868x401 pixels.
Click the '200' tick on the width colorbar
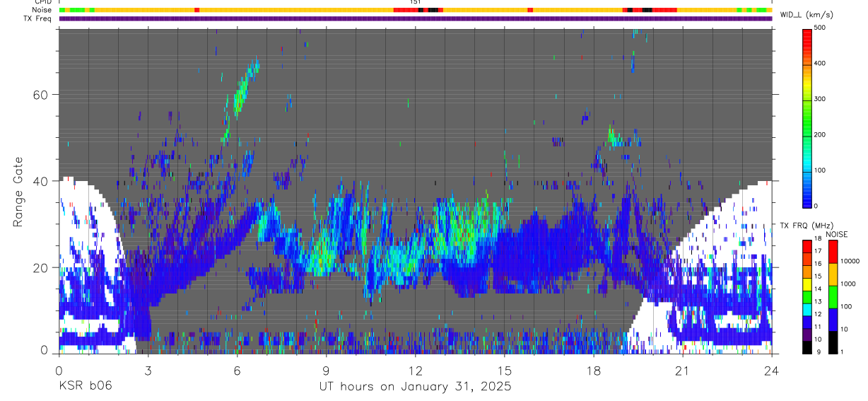tap(820, 135)
